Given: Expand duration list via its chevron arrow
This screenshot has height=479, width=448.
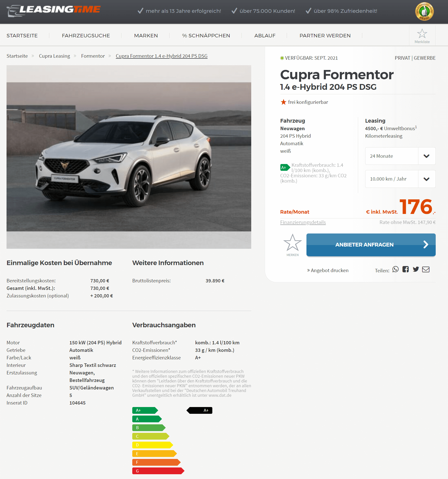Looking at the screenshot, I should (x=426, y=156).
